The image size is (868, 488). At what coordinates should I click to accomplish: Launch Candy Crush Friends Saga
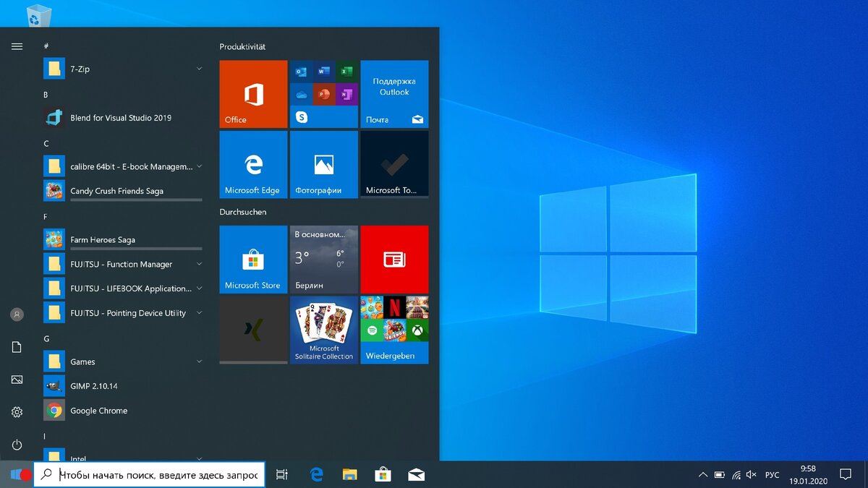pyautogui.click(x=123, y=191)
